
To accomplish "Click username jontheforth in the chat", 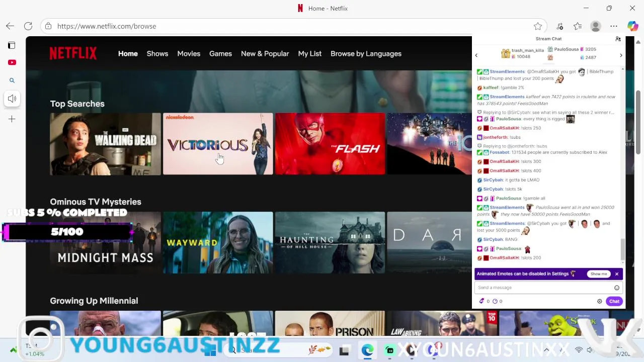I will (x=496, y=137).
